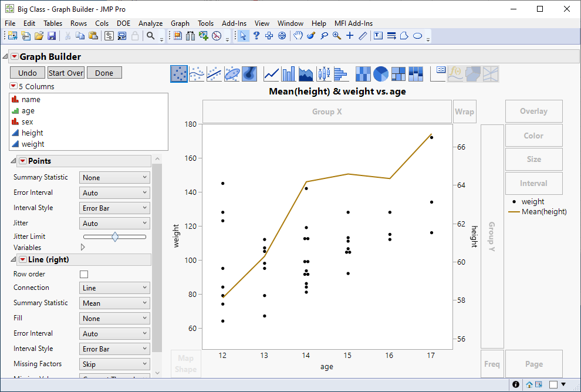Open the Graph Builder red triangle menu
This screenshot has width=581, height=392.
15,57
